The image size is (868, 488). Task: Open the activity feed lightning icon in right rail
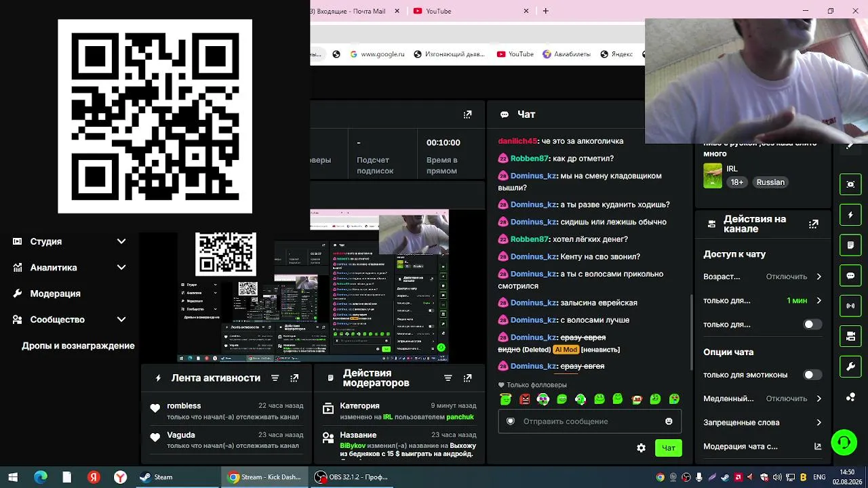[x=850, y=215]
